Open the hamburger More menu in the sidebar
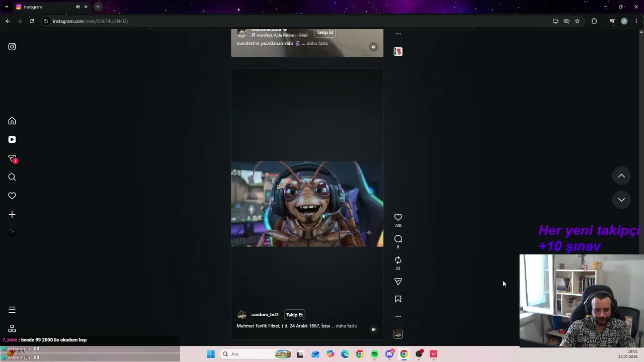Screen dimensions: 644x362 (12, 310)
